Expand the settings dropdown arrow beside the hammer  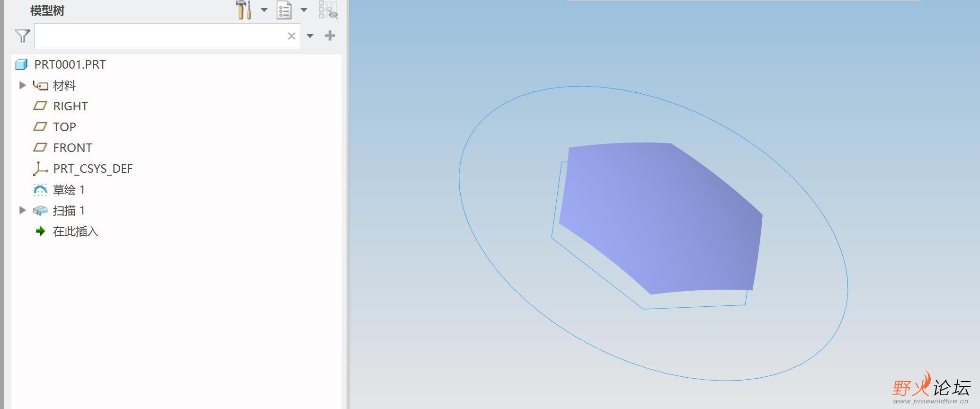pos(264,10)
